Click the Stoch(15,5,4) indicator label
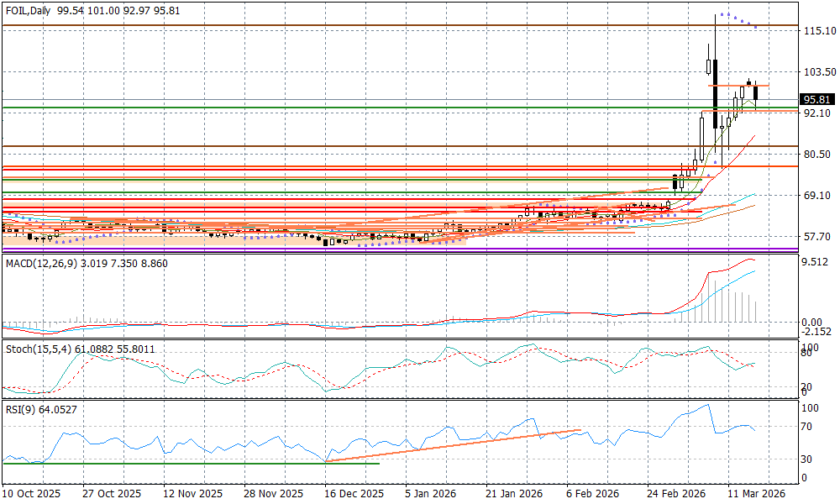The image size is (840, 504). click(x=39, y=349)
